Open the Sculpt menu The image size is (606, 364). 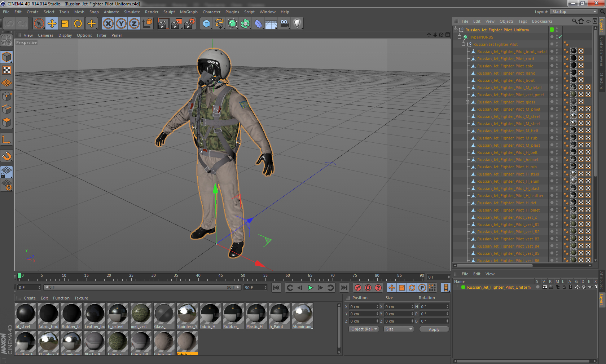169,12
